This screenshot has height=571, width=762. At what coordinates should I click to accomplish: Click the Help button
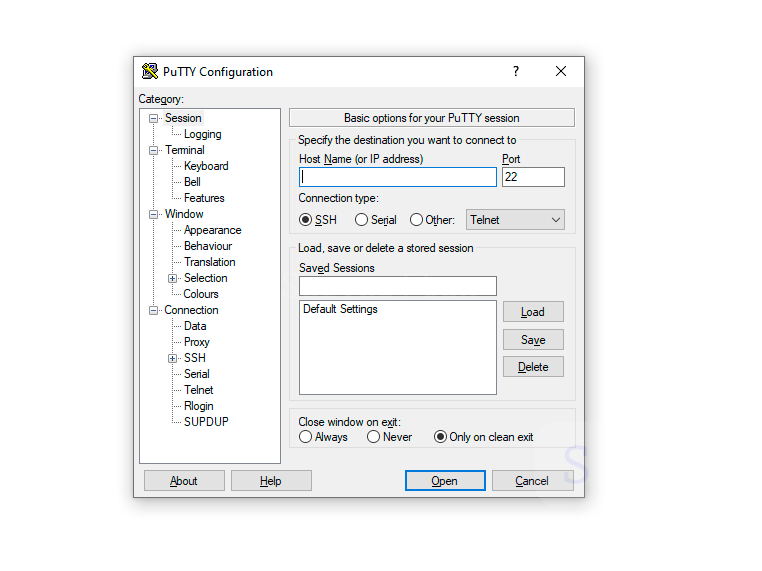click(271, 481)
